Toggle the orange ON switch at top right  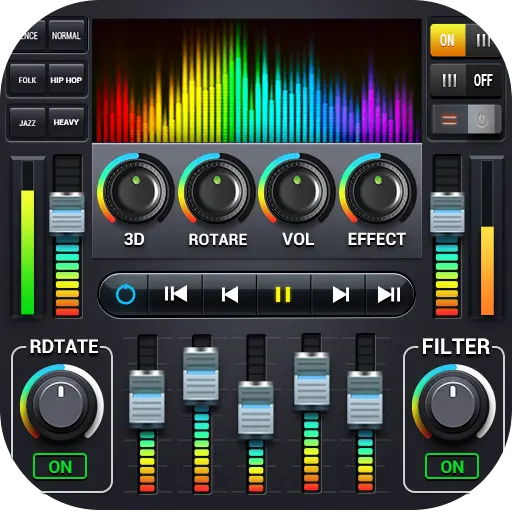point(448,40)
